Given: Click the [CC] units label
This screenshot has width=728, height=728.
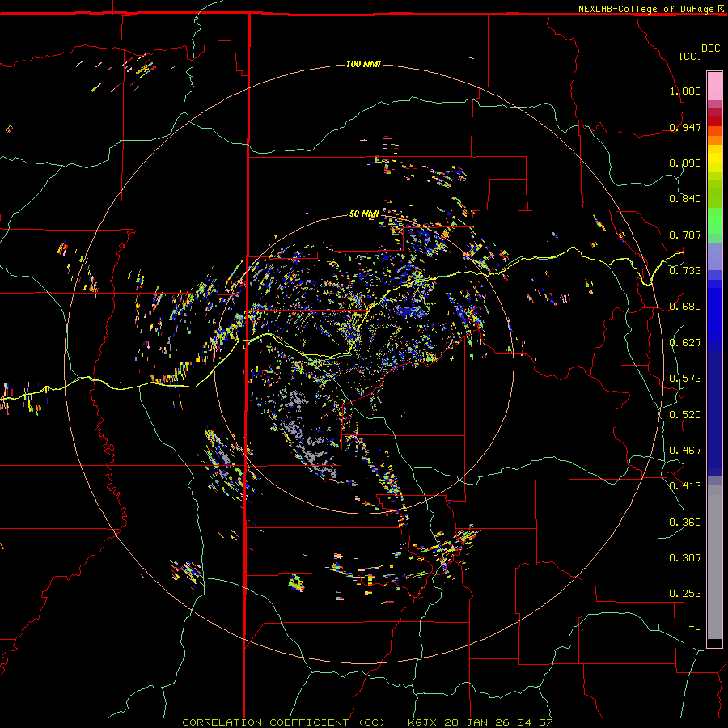Looking at the screenshot, I should point(690,56).
